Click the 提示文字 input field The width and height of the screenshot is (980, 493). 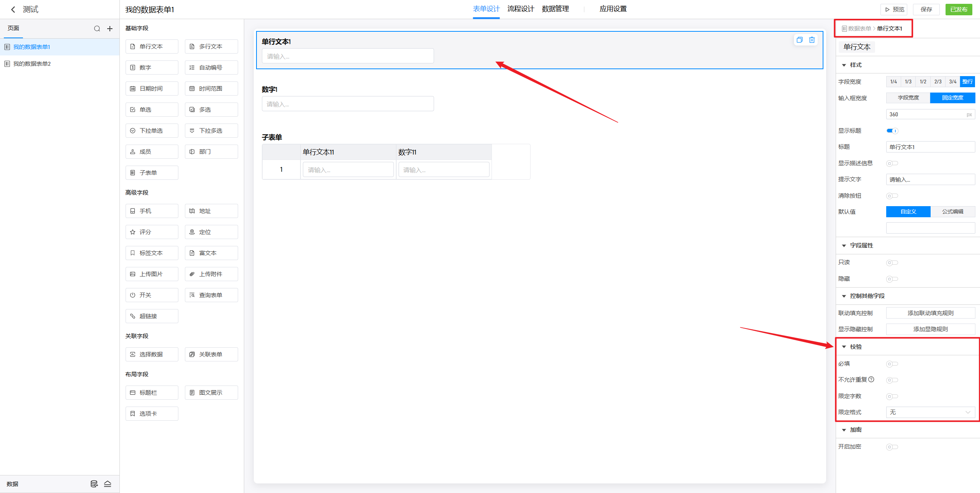pyautogui.click(x=930, y=179)
